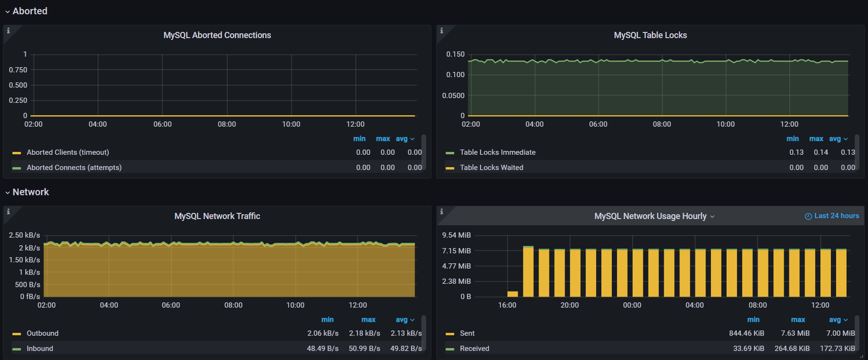The height and width of the screenshot is (360, 868).
Task: Open MySQL Network Traffic panel title
Action: [x=217, y=216]
